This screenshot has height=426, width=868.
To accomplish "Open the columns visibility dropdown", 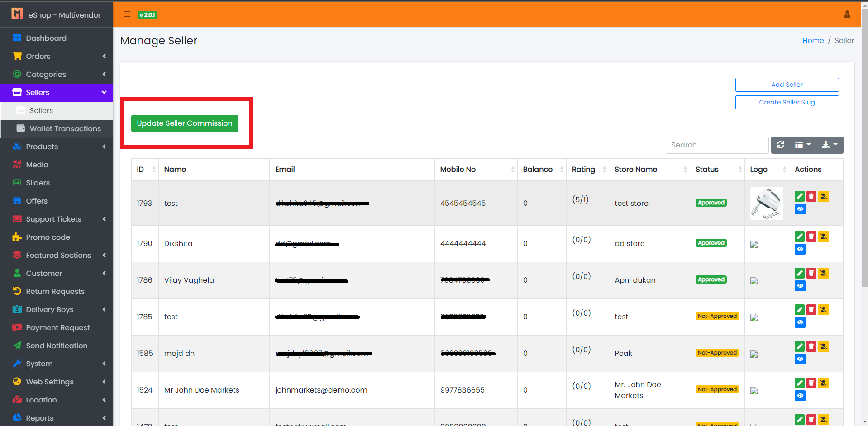I will point(803,145).
